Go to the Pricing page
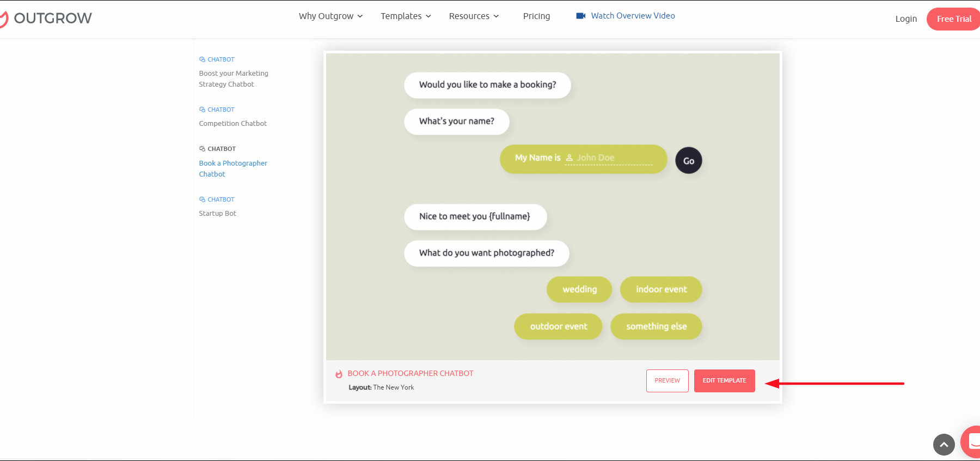Image resolution: width=980 pixels, height=461 pixels. 536,16
